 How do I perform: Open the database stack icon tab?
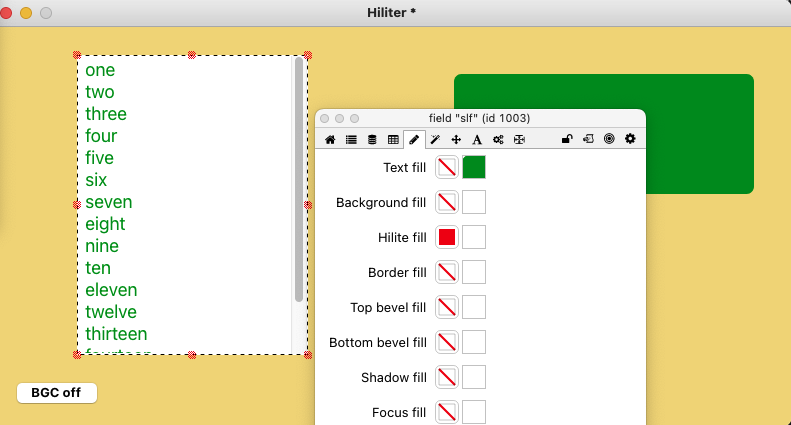click(372, 140)
